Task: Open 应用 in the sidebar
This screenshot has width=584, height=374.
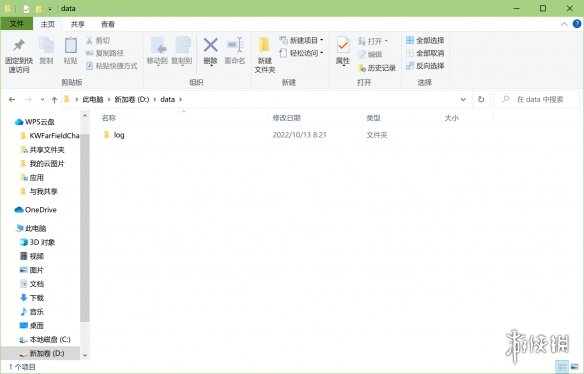Action: tap(32, 178)
